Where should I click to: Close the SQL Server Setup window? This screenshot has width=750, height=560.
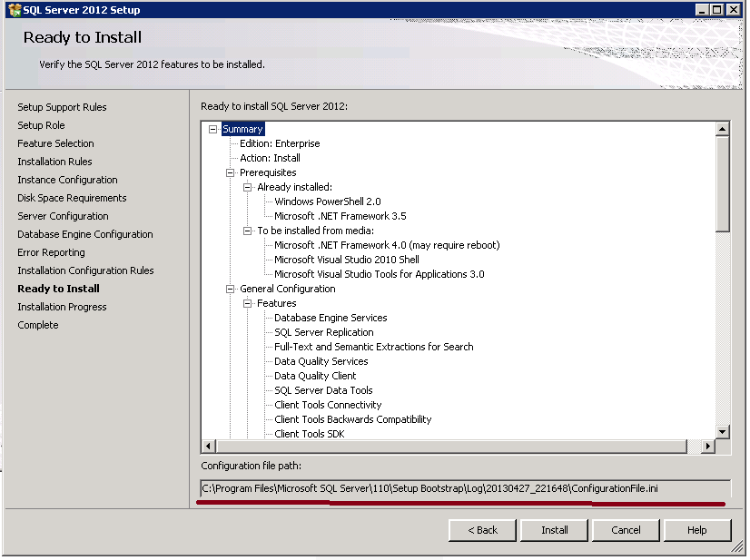tap(734, 10)
